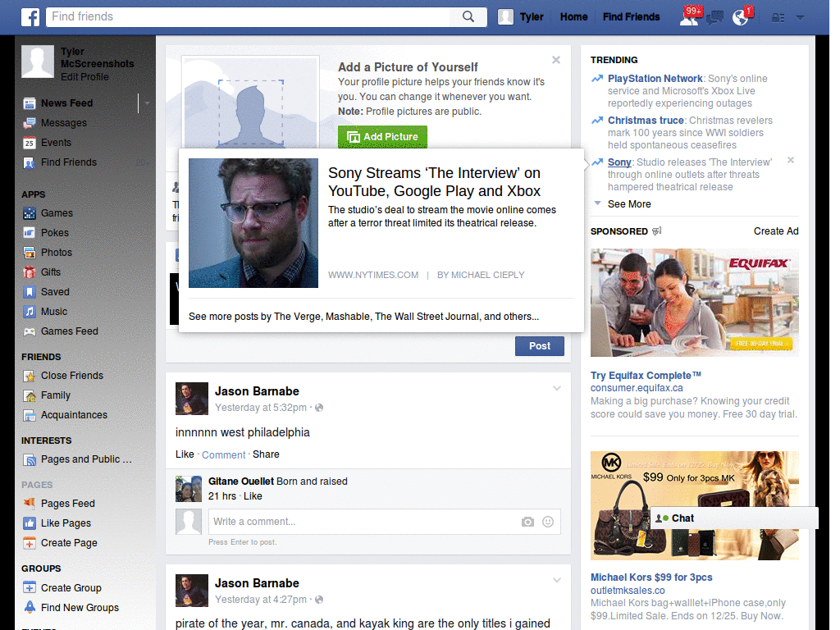Open the Photos app icon
840x630 pixels.
click(x=30, y=253)
